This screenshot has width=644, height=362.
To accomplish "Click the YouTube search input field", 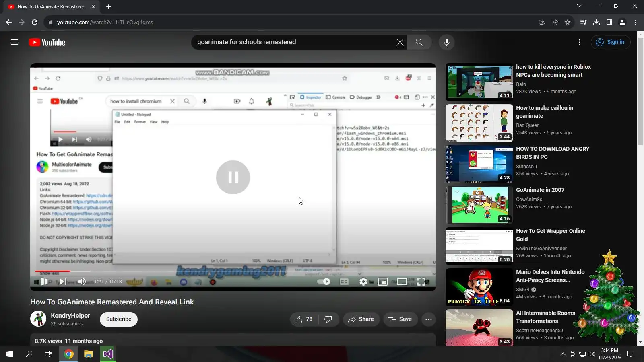I will tap(296, 42).
